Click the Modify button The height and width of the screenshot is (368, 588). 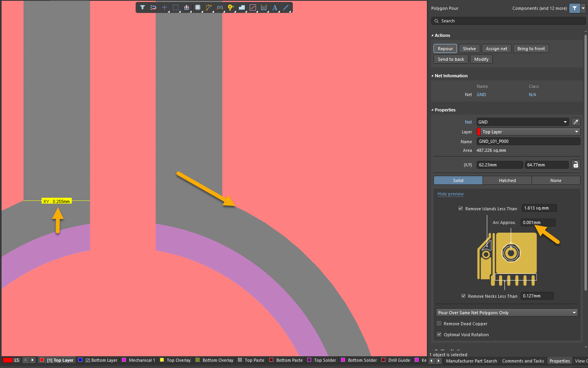pyautogui.click(x=481, y=59)
